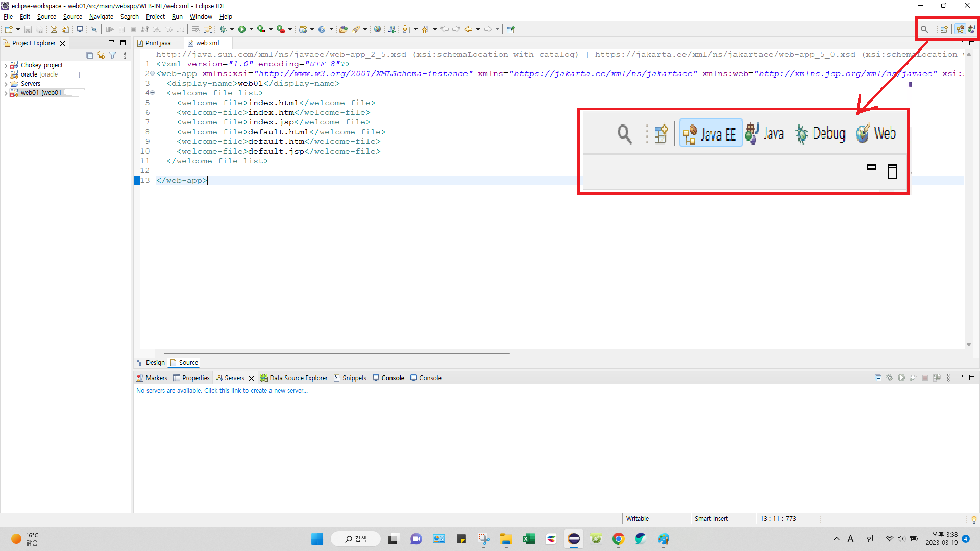Toggle fold marker on the web-app line
Screen dimensions: 980x551
click(152, 73)
